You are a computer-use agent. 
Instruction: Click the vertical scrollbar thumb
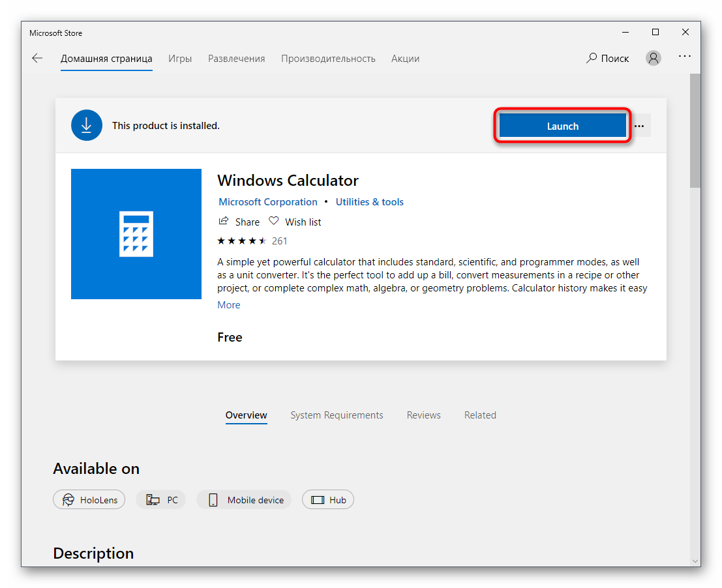point(695,130)
